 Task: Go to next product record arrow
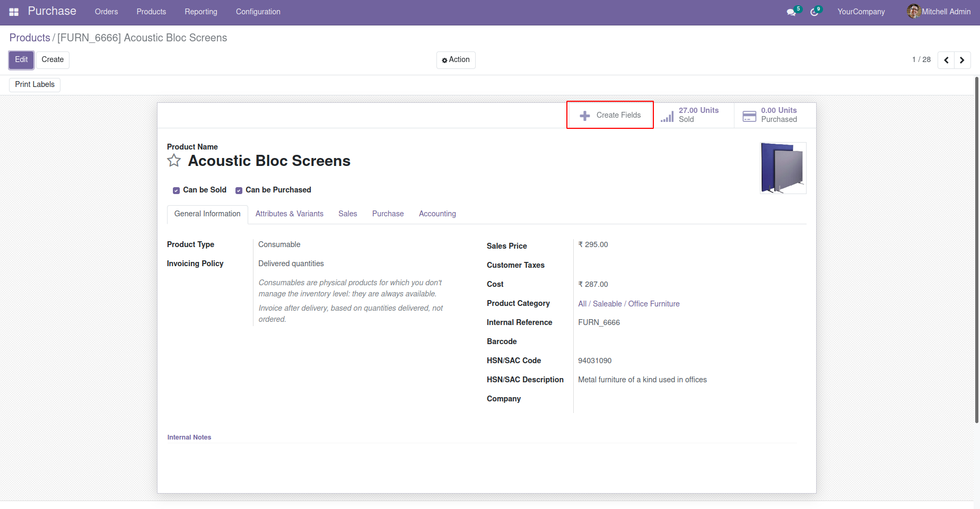pos(962,60)
